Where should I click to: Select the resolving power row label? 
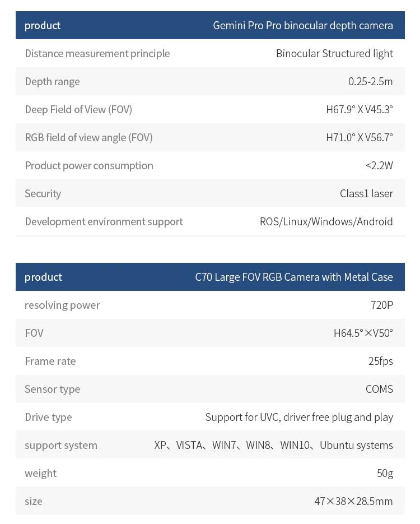[62, 305]
